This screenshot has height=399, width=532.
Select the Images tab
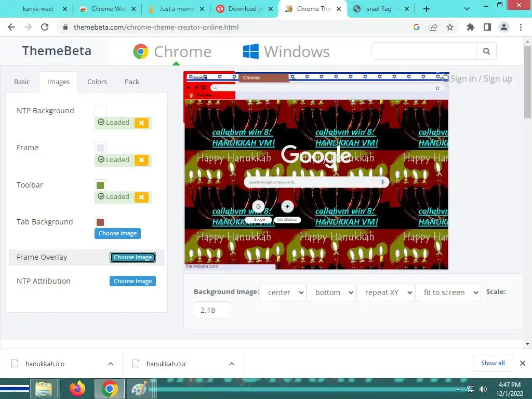[x=58, y=82]
